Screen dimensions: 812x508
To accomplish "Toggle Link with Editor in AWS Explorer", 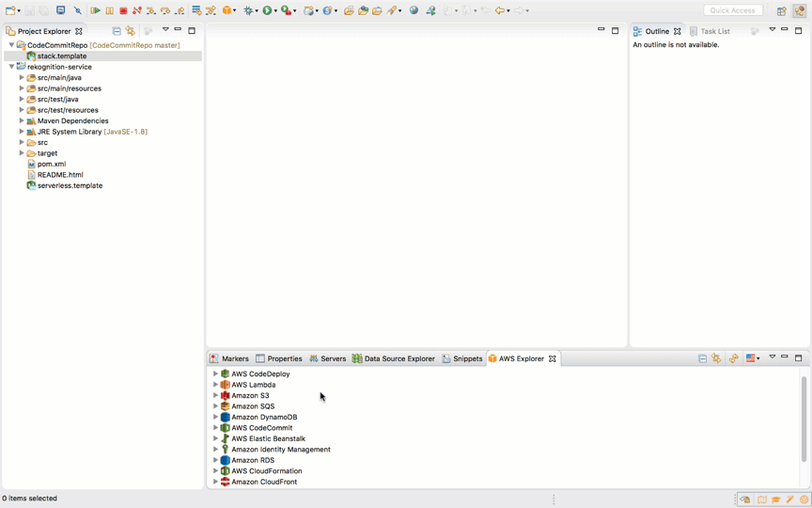I will coord(716,358).
